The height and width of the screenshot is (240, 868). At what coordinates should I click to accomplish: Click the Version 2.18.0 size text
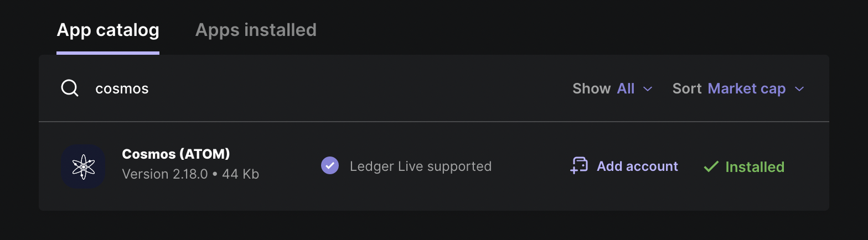point(190,174)
